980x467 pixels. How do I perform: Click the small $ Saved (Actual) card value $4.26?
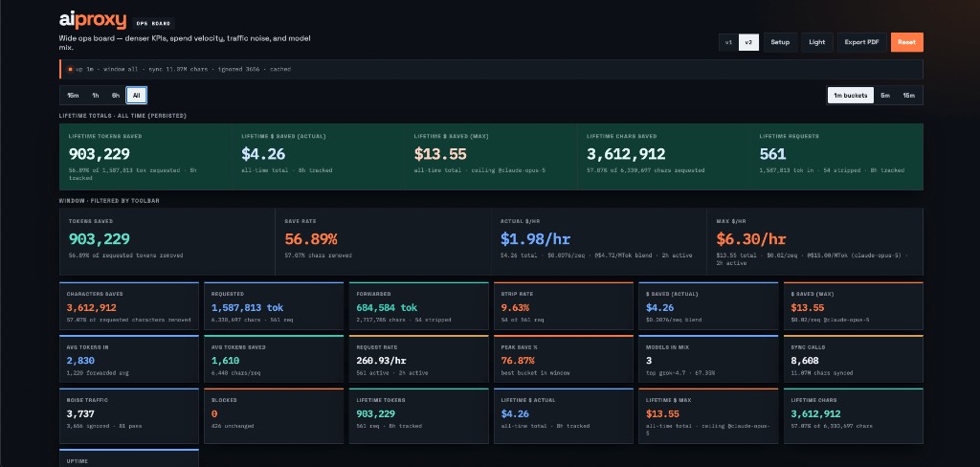click(x=660, y=307)
